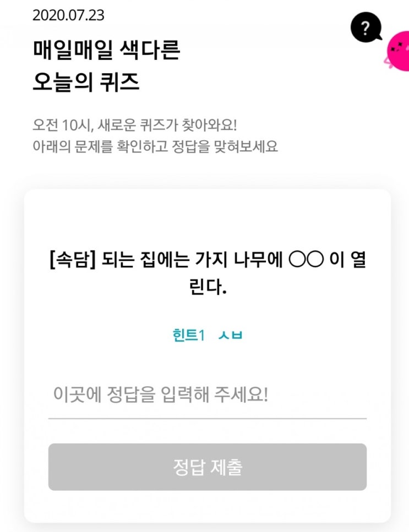Tap the 이 열 text after the blank circles
Image resolution: width=409 pixels, height=532 pixels.
pyautogui.click(x=347, y=260)
